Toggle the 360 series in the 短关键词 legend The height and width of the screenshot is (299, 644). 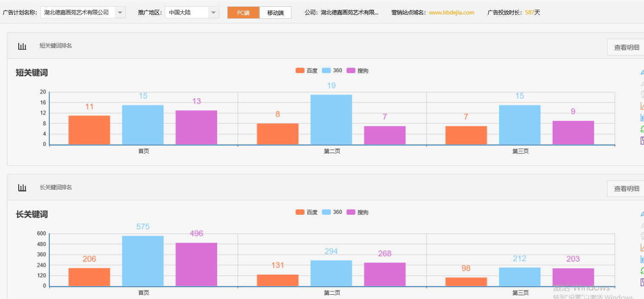coord(332,70)
